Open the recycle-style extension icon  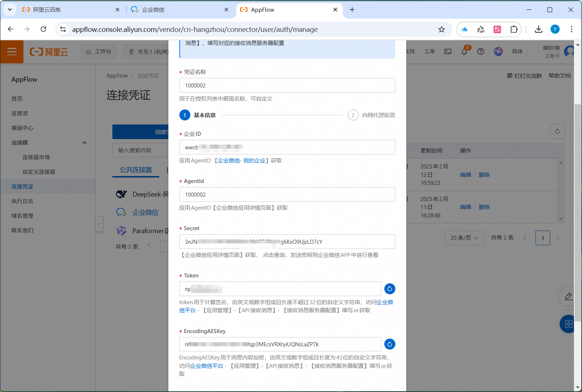tap(481, 29)
